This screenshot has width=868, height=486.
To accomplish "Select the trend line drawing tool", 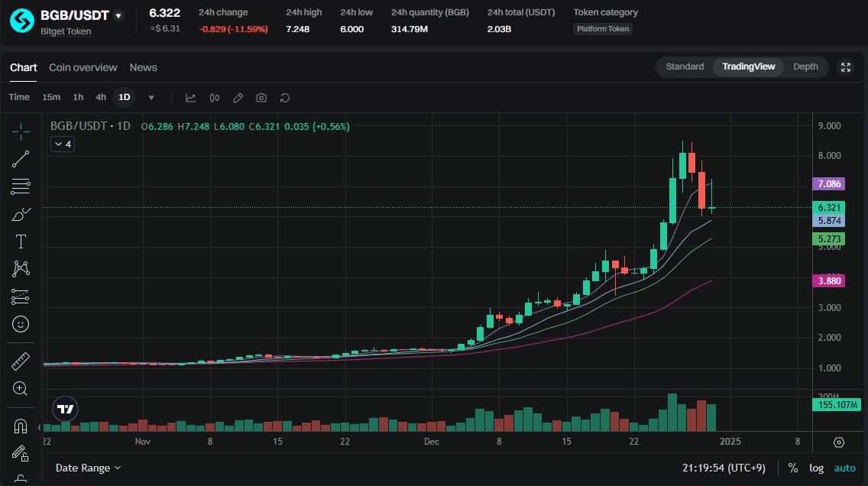I will [x=21, y=159].
